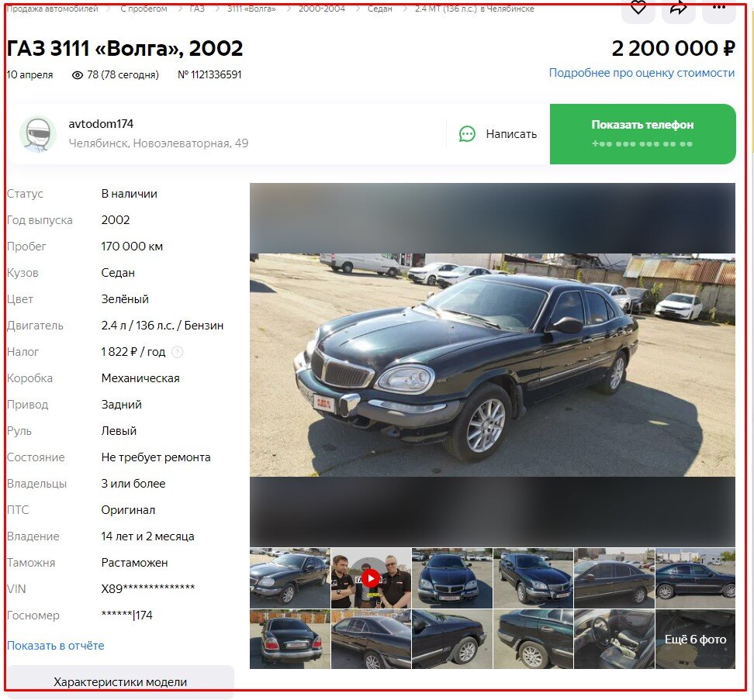The image size is (754, 700).
Task: Open the tax info question-mark icon
Action: (x=178, y=352)
